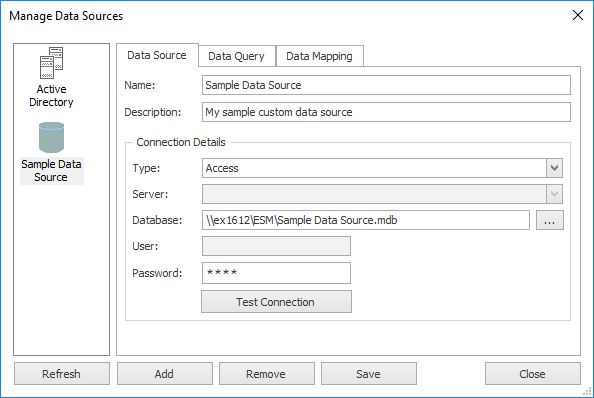Select the Sample Data Source database icon
The width and height of the screenshot is (594, 398).
coord(52,137)
